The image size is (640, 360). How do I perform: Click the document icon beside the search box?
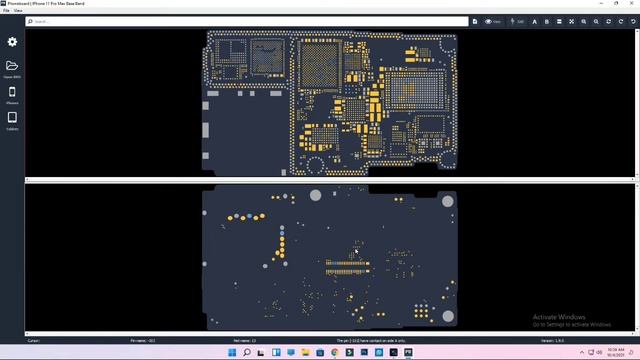click(475, 21)
